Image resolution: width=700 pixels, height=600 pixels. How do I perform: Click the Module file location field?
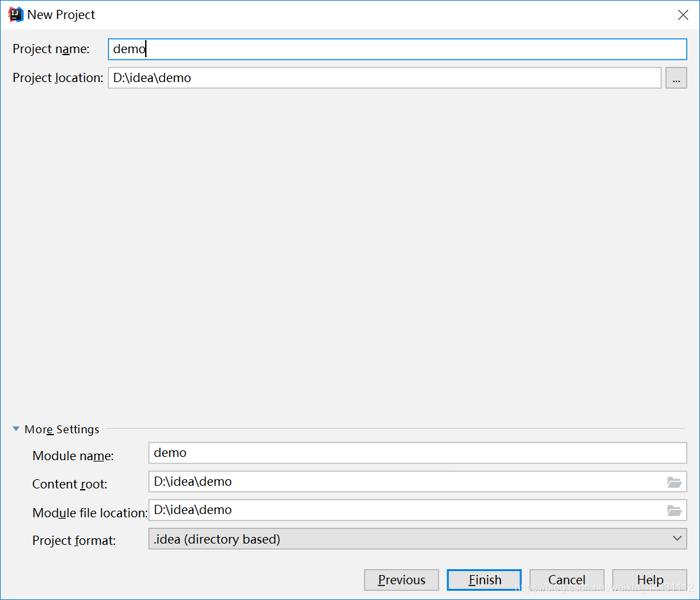tap(418, 510)
